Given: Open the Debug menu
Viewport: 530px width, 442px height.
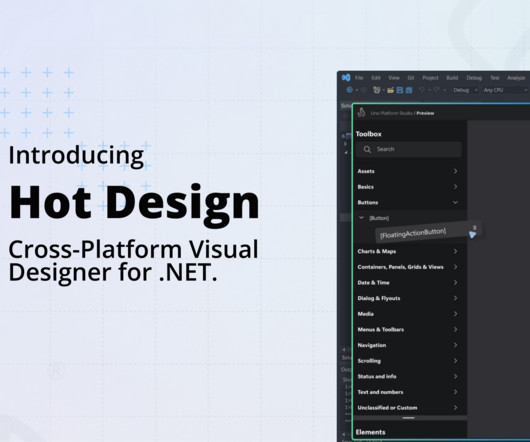Looking at the screenshot, I should point(474,78).
